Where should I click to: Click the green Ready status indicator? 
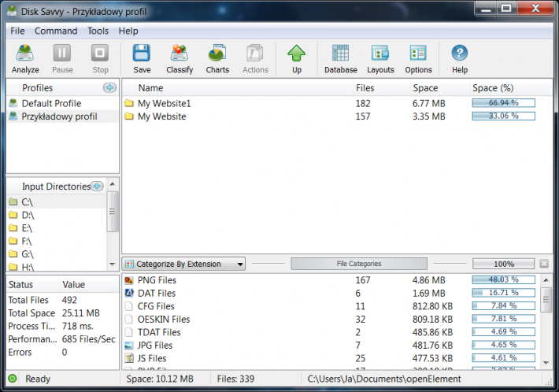click(x=13, y=379)
